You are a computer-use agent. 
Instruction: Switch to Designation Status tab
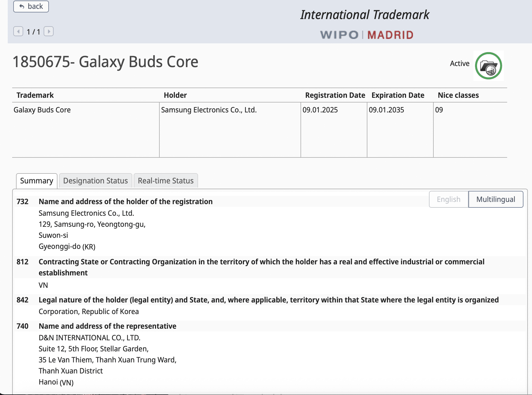pyautogui.click(x=95, y=181)
